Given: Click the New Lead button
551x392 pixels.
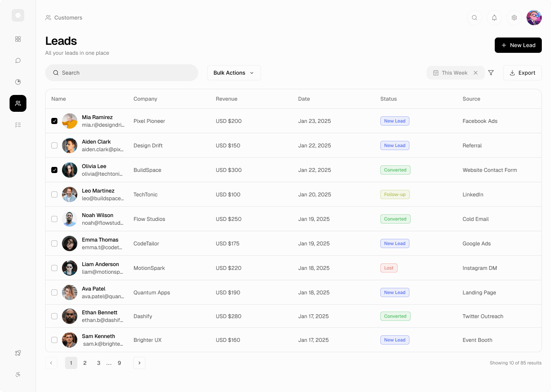Looking at the screenshot, I should click(x=518, y=45).
